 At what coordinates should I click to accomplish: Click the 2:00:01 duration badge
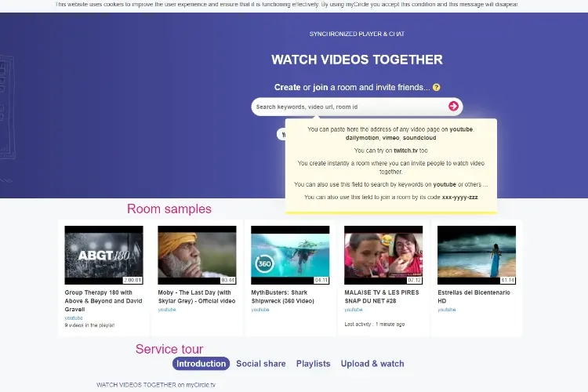(x=132, y=280)
